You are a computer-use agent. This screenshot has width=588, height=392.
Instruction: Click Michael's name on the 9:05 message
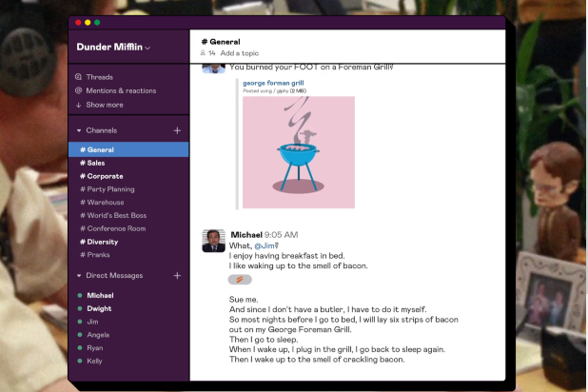(246, 235)
